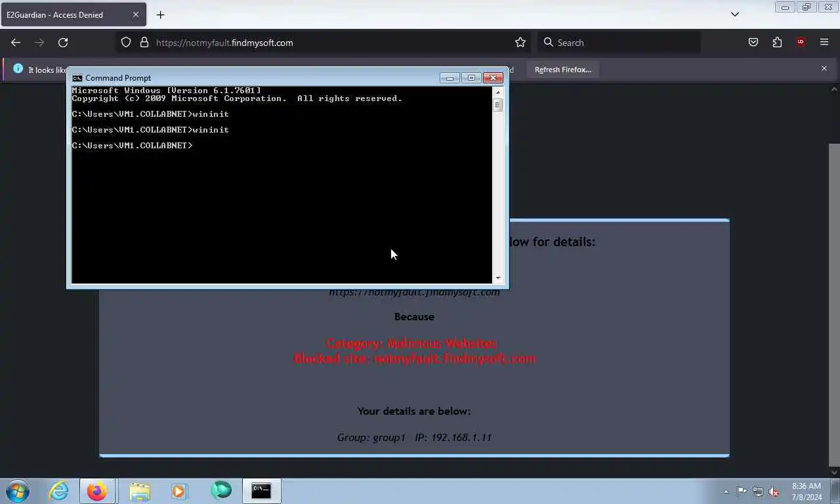Close the E2Guardian tab

click(x=136, y=14)
